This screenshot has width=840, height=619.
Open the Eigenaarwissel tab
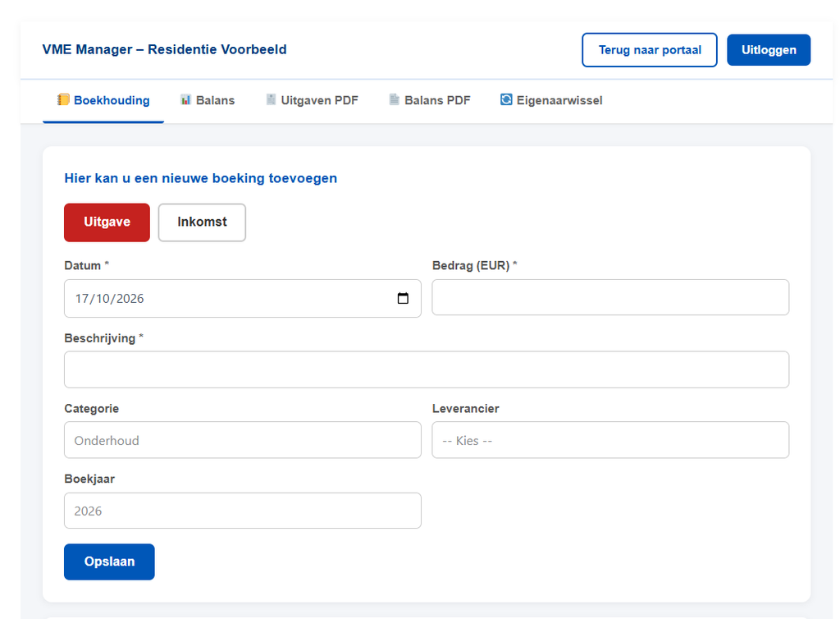coord(551,100)
